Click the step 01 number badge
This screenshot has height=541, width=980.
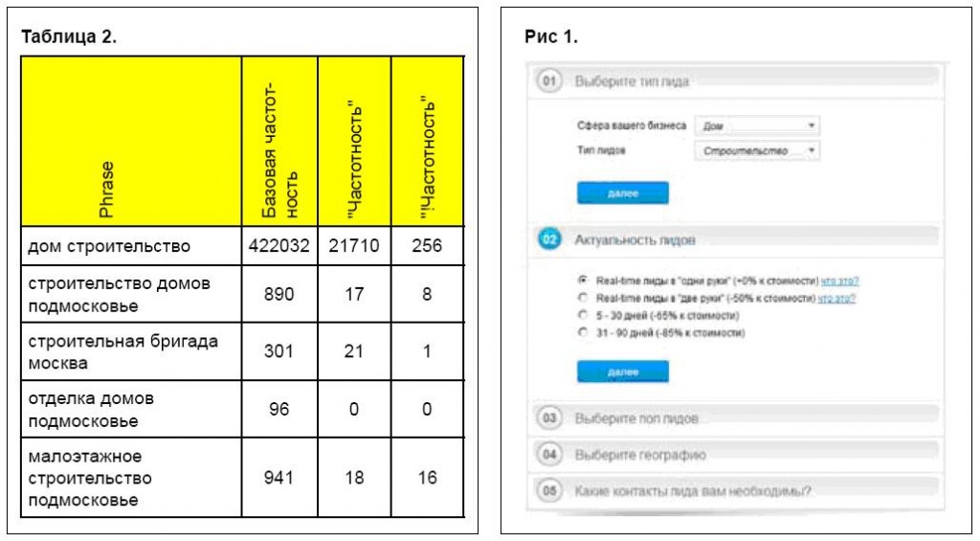point(549,80)
